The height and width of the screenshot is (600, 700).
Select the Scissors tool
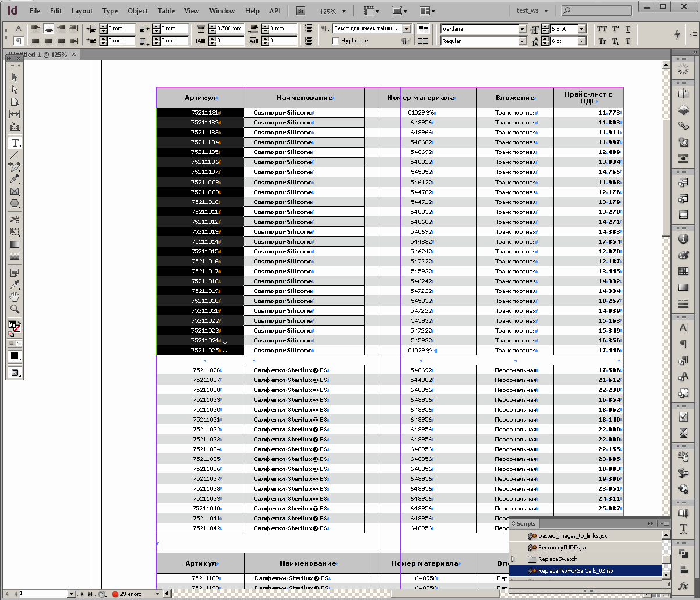15,219
